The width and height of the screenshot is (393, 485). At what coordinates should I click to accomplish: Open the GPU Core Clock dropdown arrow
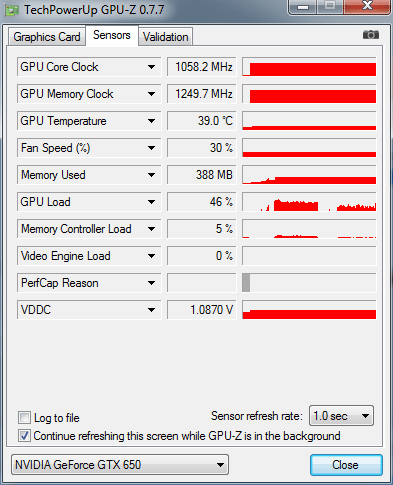coord(151,67)
